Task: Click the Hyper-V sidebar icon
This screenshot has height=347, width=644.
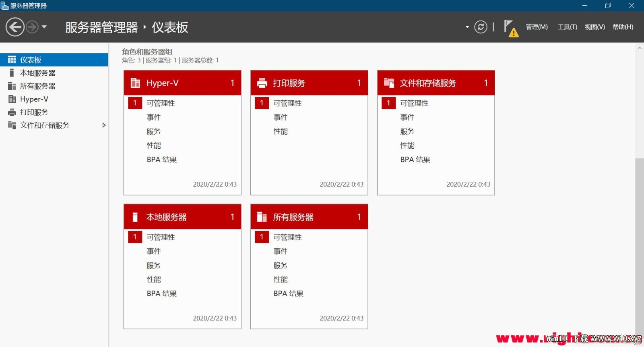Action: [12, 99]
